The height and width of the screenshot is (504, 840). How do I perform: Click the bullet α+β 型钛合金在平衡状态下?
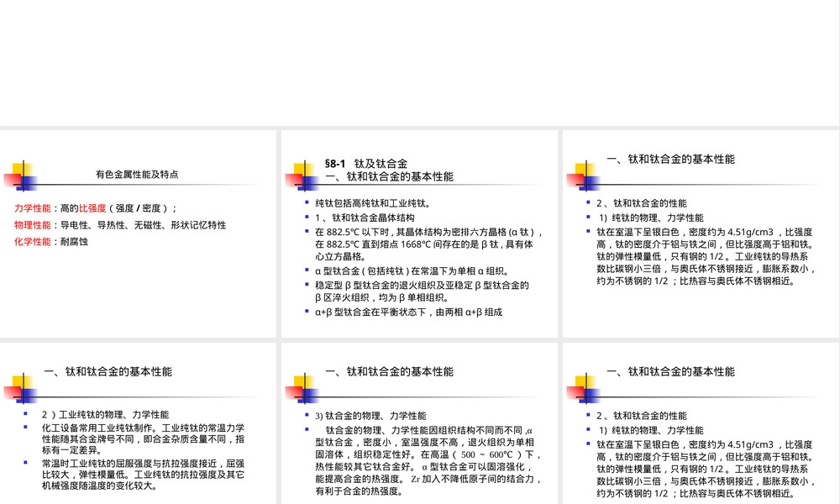[409, 312]
